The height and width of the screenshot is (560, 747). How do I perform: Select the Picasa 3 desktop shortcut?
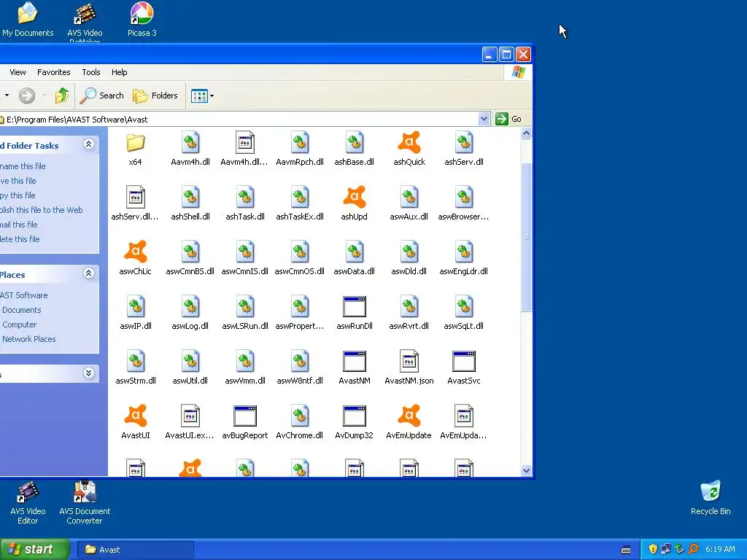pyautogui.click(x=142, y=20)
